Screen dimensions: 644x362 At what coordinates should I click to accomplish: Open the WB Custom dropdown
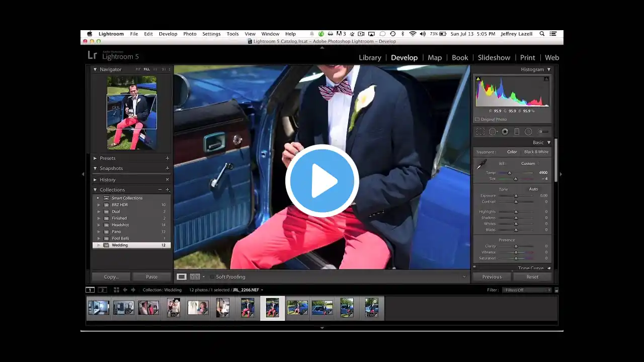tap(530, 164)
